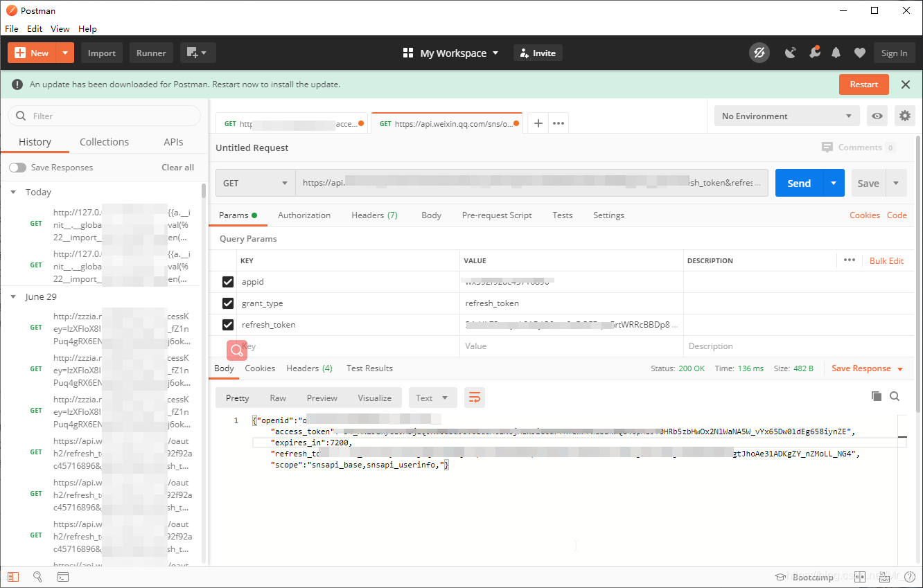
Task: Uncheck the appid parameter checkbox
Action: click(227, 282)
